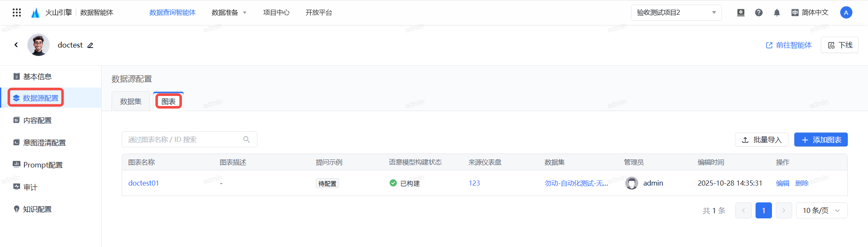Open source dashboard 123 link

click(474, 183)
